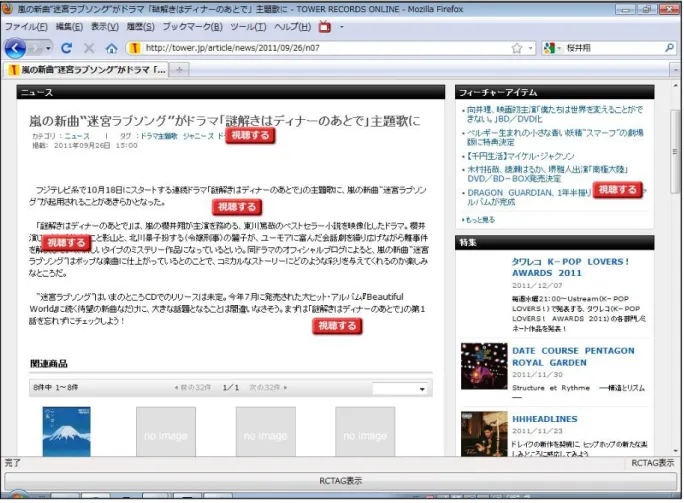
Task: Click the 次の32件 next page link
Action: point(268,387)
